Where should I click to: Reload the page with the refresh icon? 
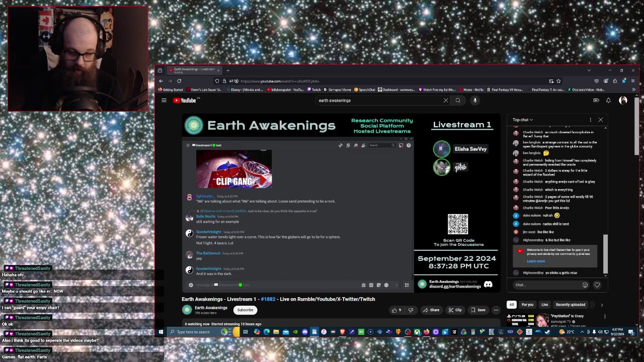point(179,81)
